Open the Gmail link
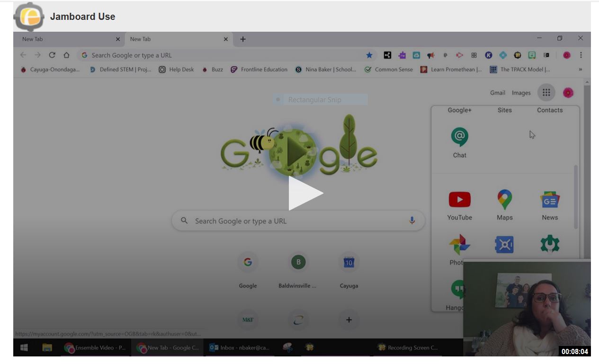 click(498, 93)
